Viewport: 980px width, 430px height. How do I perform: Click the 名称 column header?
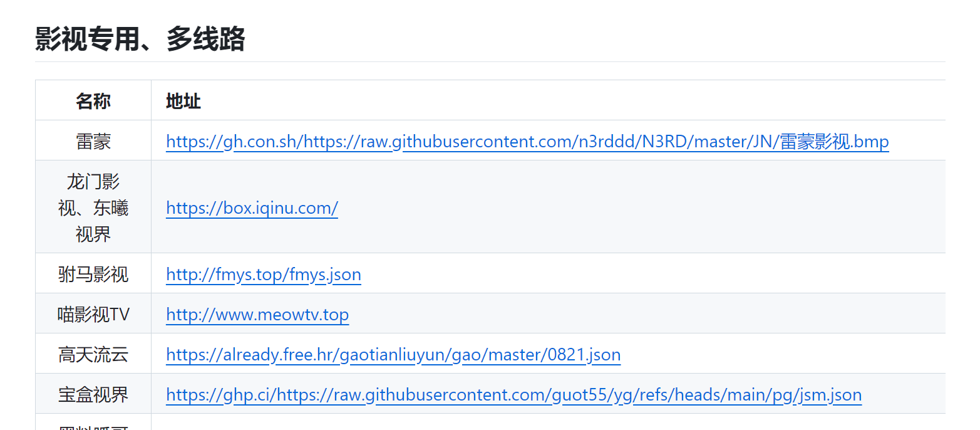tap(93, 100)
